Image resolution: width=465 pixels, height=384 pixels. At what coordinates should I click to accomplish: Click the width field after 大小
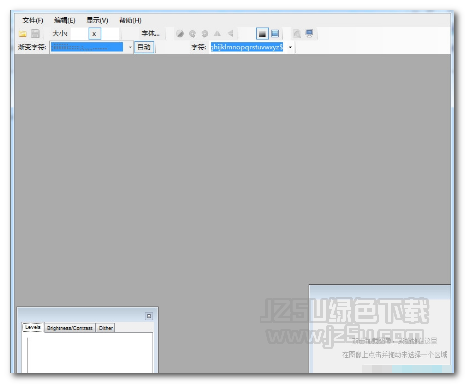79,34
